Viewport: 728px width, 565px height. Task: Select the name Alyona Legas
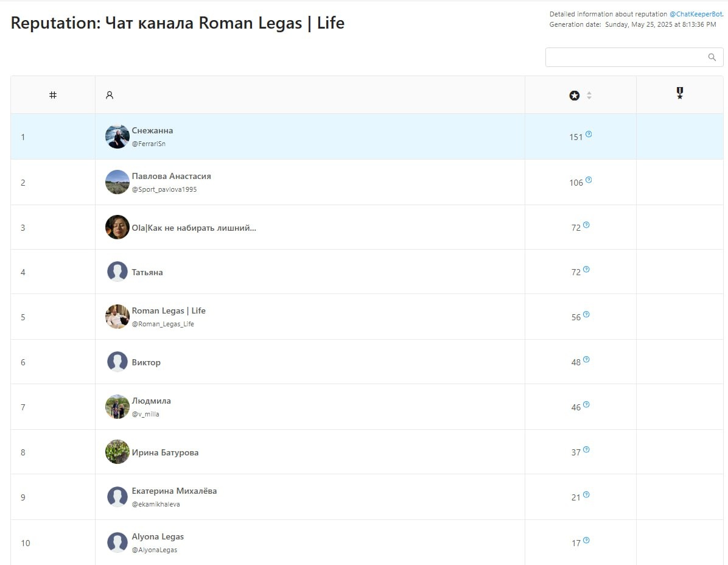158,536
